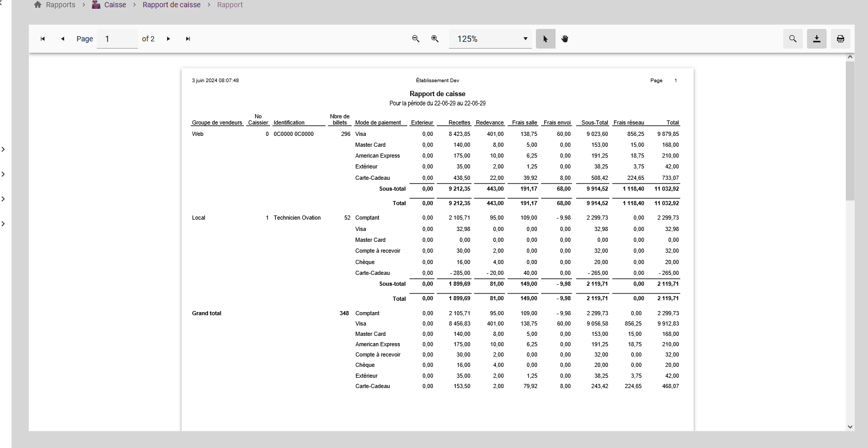This screenshot has width=868, height=448.
Task: Expand the first left sidebar chevron
Action: click(x=3, y=149)
